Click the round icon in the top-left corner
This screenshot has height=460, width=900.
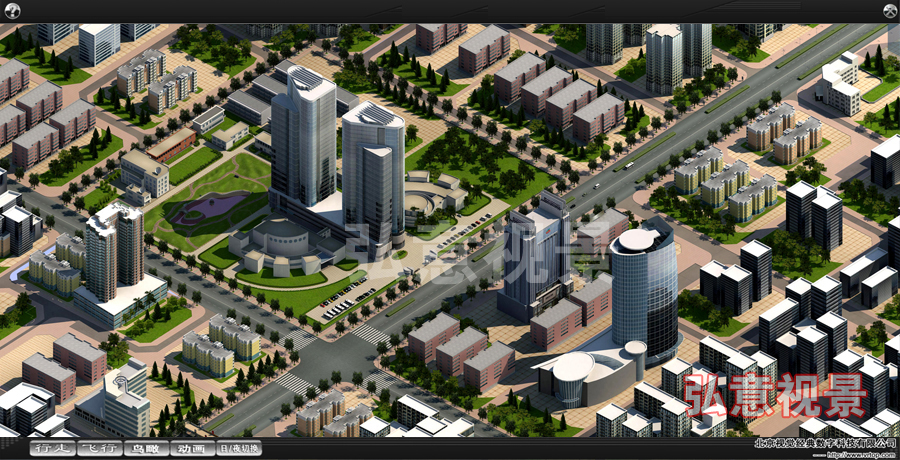point(12,11)
